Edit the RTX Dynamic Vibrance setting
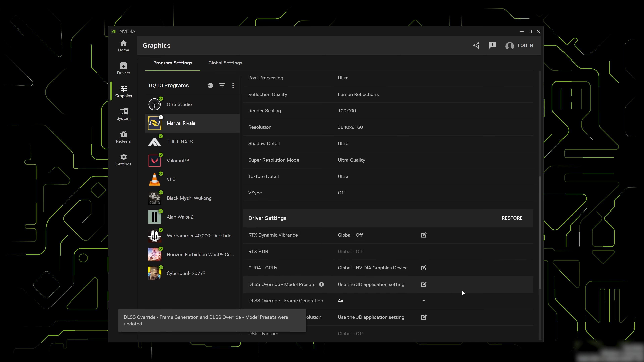The height and width of the screenshot is (362, 644). [424, 235]
